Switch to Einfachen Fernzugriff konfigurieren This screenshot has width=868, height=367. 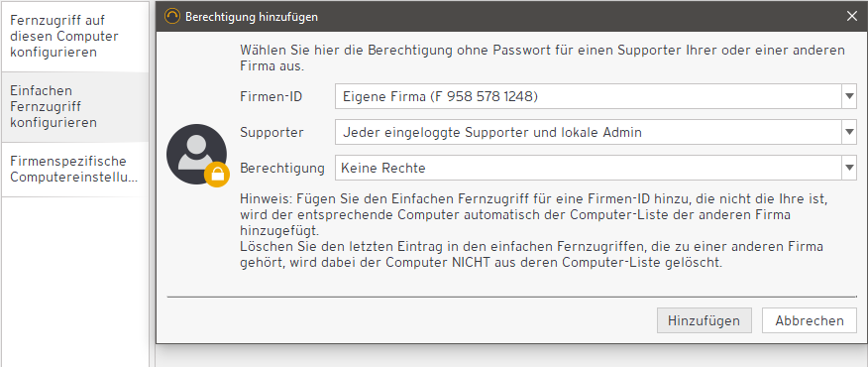tap(74, 106)
